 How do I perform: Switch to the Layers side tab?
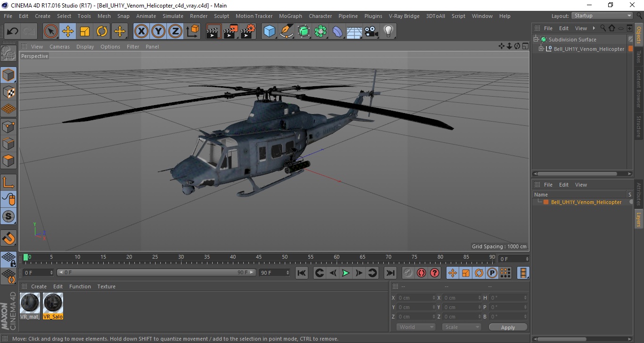pos(639,219)
